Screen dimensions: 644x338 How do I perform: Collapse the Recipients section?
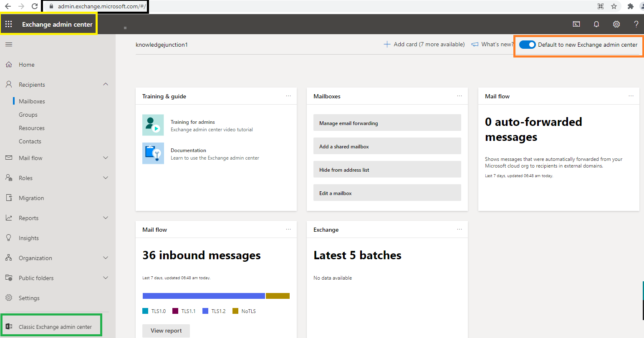pyautogui.click(x=106, y=84)
